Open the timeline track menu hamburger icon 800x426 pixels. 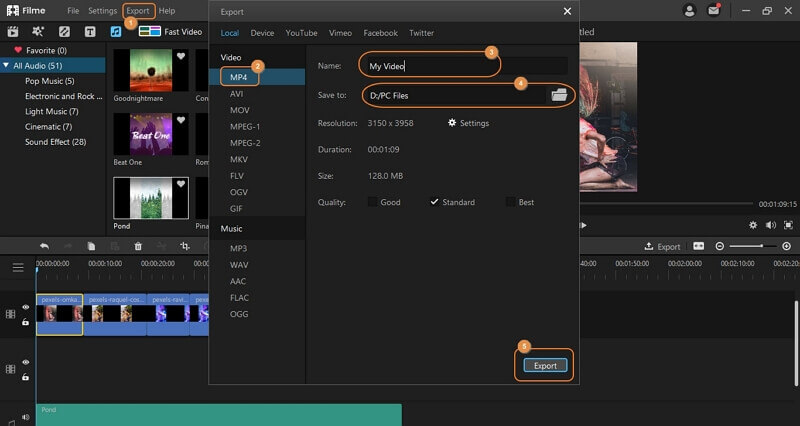pos(18,268)
